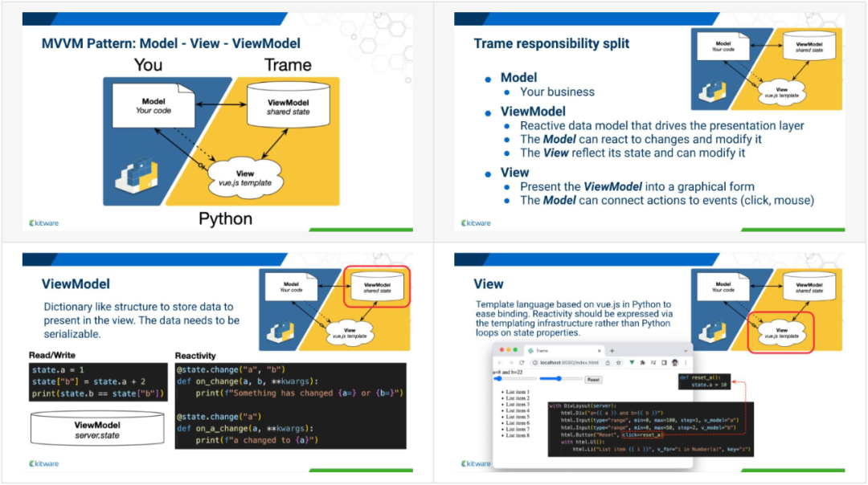Image resolution: width=868 pixels, height=485 pixels.
Task: Open a new tab with the plus button
Action: point(612,351)
